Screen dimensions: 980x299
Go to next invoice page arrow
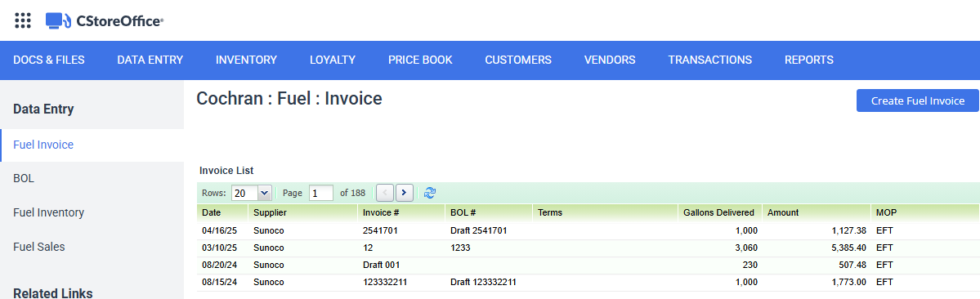point(405,193)
